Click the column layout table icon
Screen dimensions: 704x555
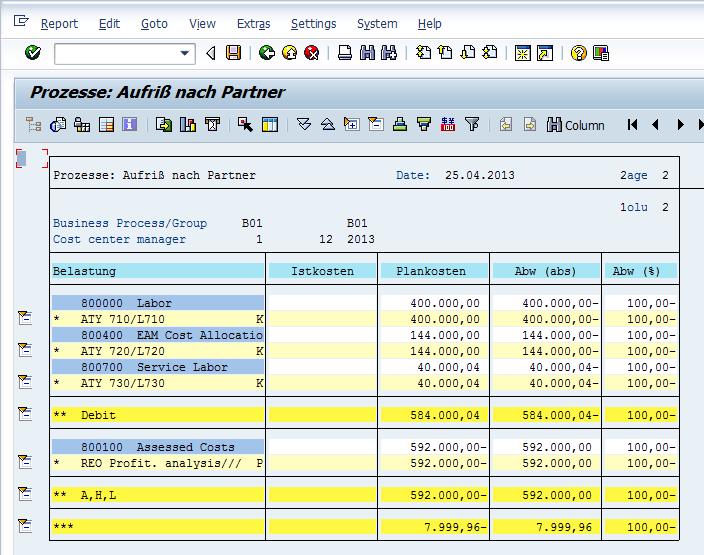(269, 124)
